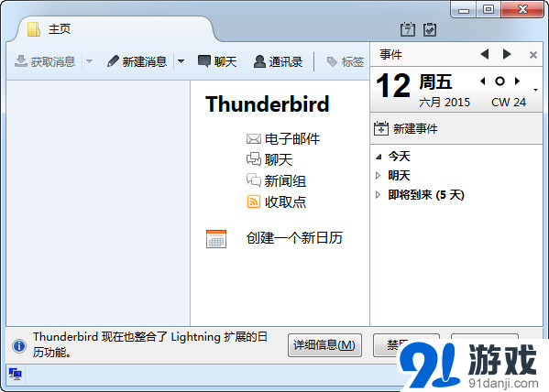Click the 详细信息(M) button
Screen dimensions: 549x392
coord(324,345)
